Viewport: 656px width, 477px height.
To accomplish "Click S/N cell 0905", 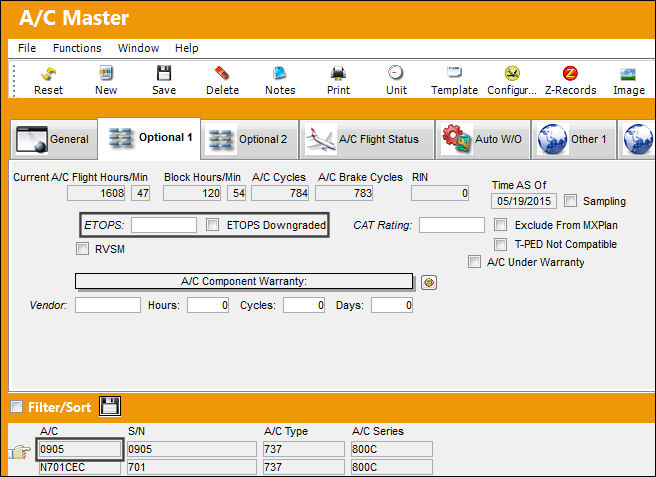I will (192, 449).
